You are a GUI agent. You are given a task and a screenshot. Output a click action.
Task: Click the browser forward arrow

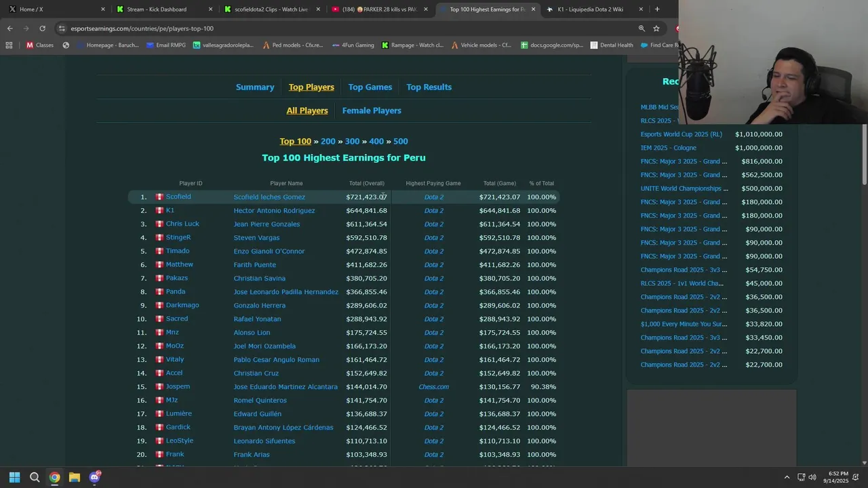[x=26, y=28]
